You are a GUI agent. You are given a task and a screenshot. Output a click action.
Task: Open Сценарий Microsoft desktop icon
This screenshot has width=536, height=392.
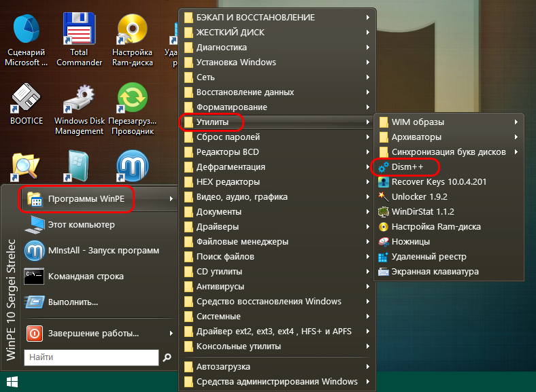pyautogui.click(x=27, y=39)
